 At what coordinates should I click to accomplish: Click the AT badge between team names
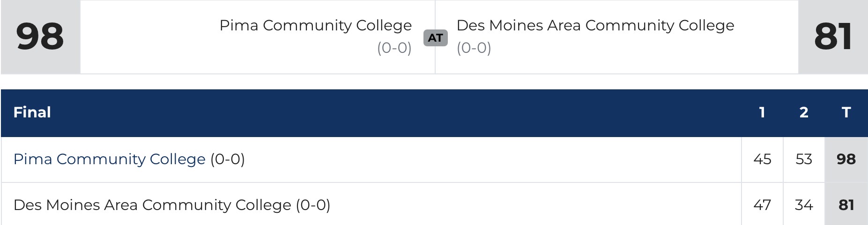tap(435, 38)
